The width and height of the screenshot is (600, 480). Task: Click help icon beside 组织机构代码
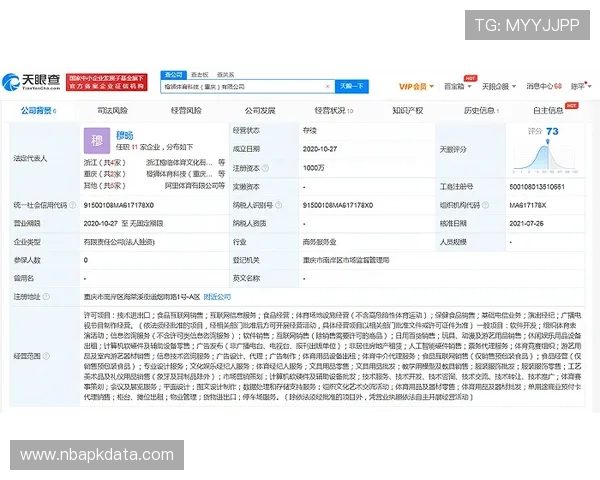click(485, 205)
